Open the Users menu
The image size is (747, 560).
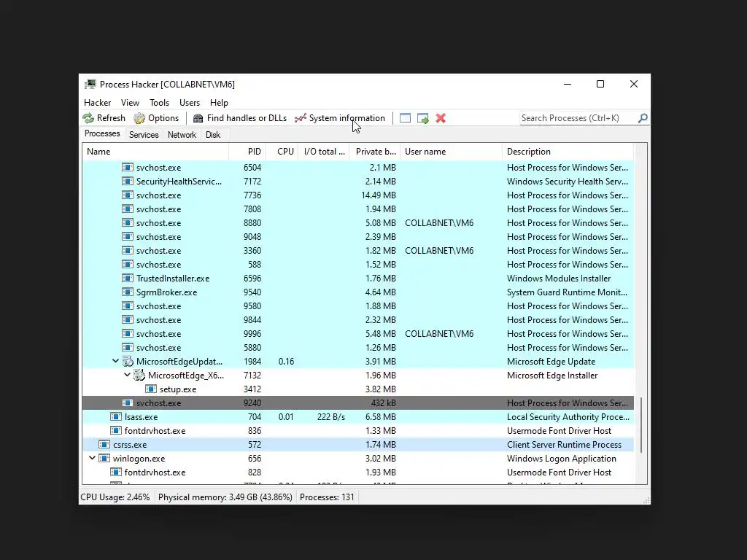click(x=190, y=102)
